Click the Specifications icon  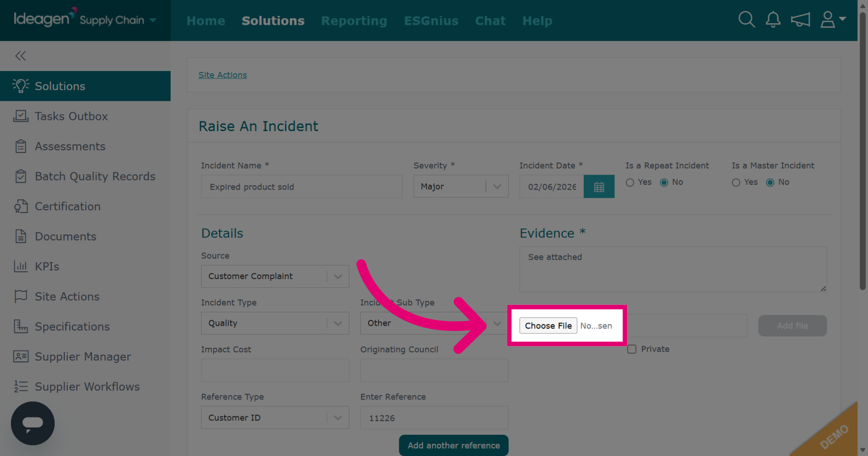21,326
